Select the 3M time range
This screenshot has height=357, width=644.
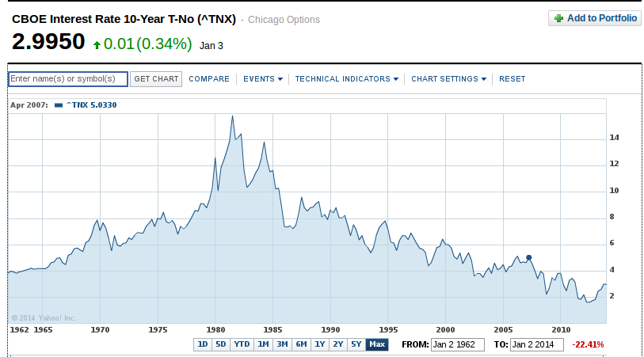282,344
